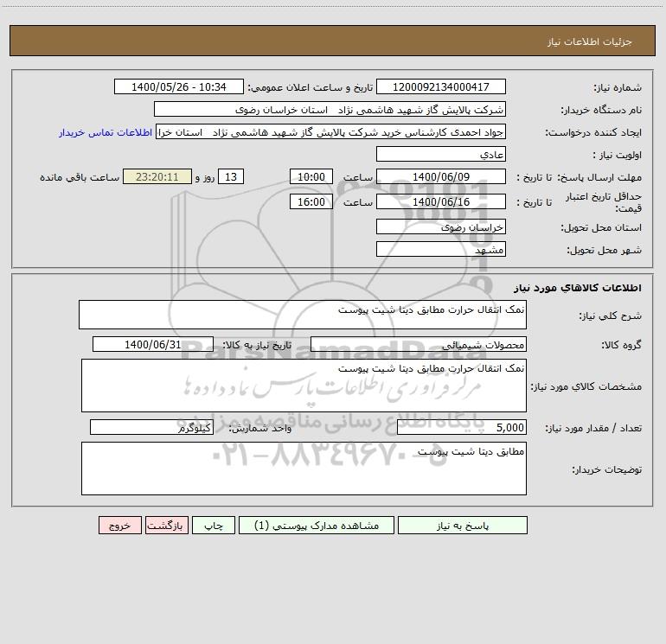Click the buyer notes text area 'مطابق دیتا شیت پیوست'
This screenshot has width=666, height=644.
click(304, 469)
